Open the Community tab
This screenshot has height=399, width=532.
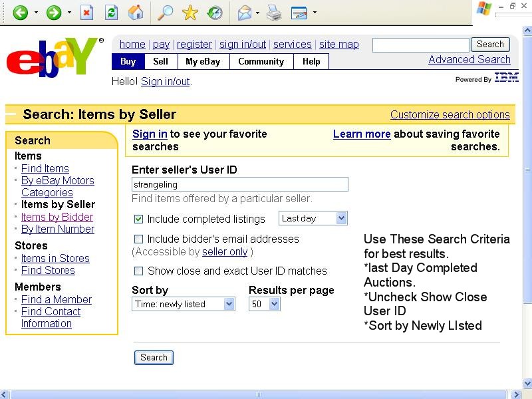[261, 61]
